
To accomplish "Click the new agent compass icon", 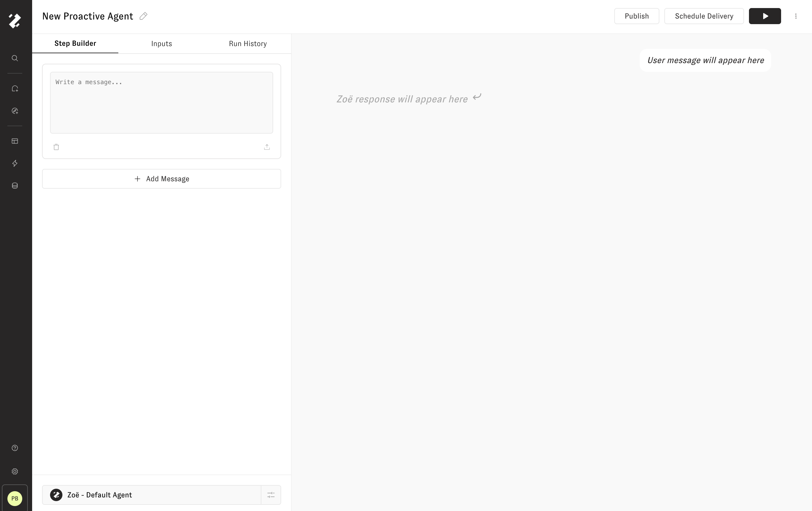I will [15, 111].
